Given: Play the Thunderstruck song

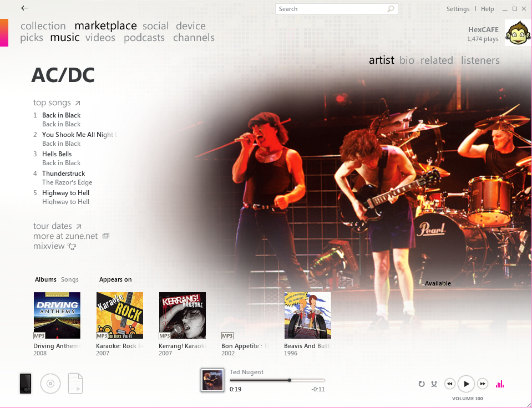Looking at the screenshot, I should click(x=63, y=174).
